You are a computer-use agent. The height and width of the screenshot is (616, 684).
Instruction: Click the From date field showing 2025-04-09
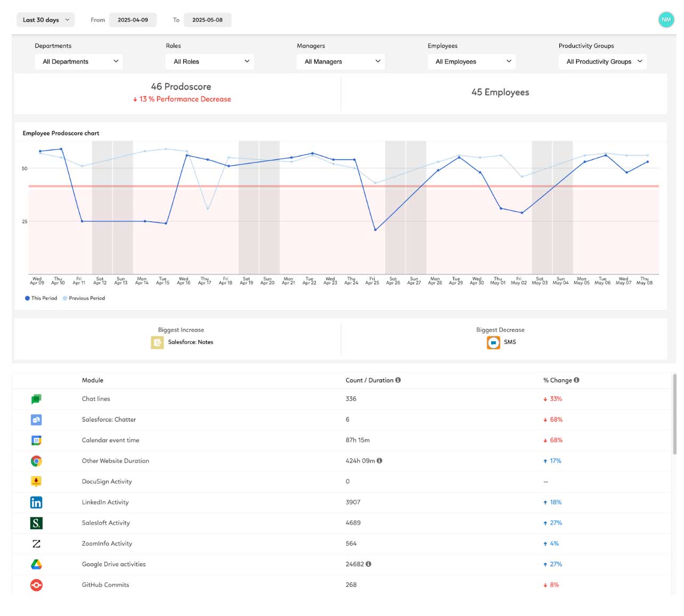(x=133, y=20)
